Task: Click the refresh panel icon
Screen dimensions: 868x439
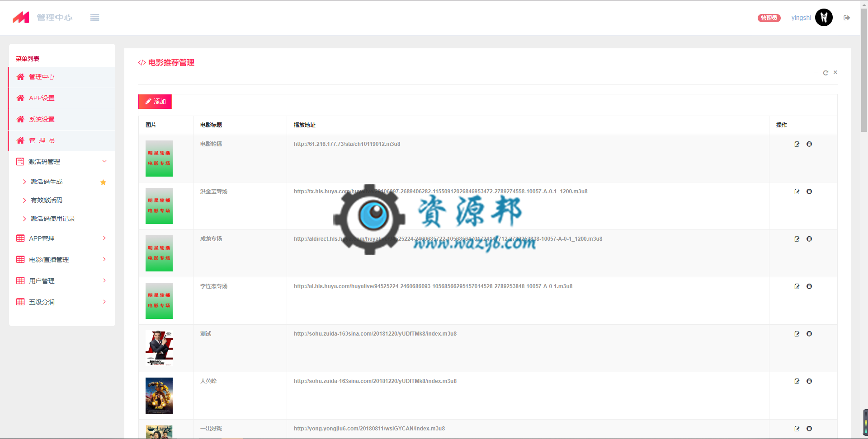Action: (826, 73)
